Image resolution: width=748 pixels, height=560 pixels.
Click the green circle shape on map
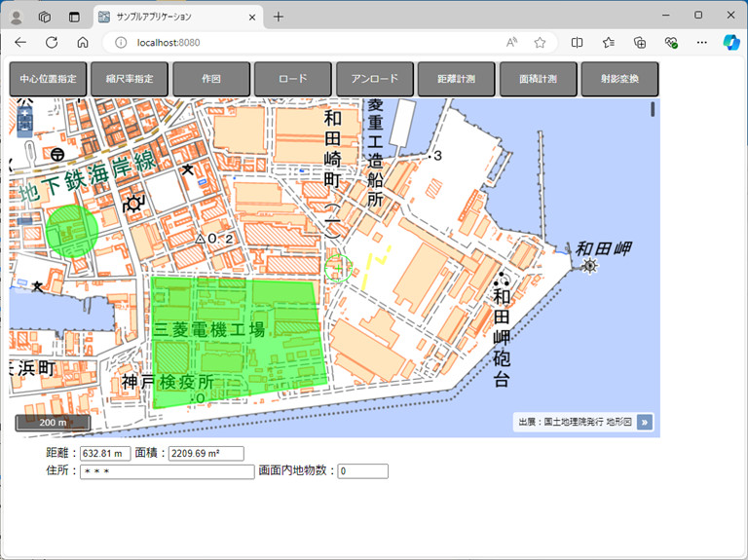pyautogui.click(x=72, y=231)
